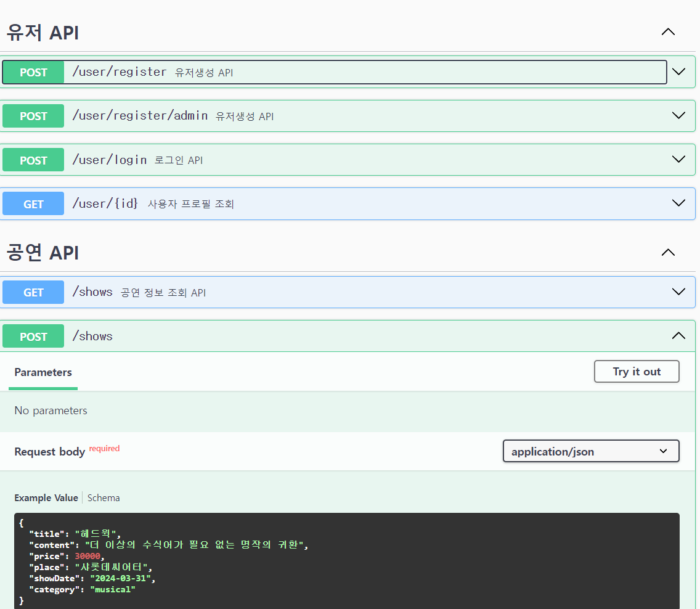Click the "2024-03-31" showDate value
Image resolution: width=700 pixels, height=609 pixels.
click(121, 578)
